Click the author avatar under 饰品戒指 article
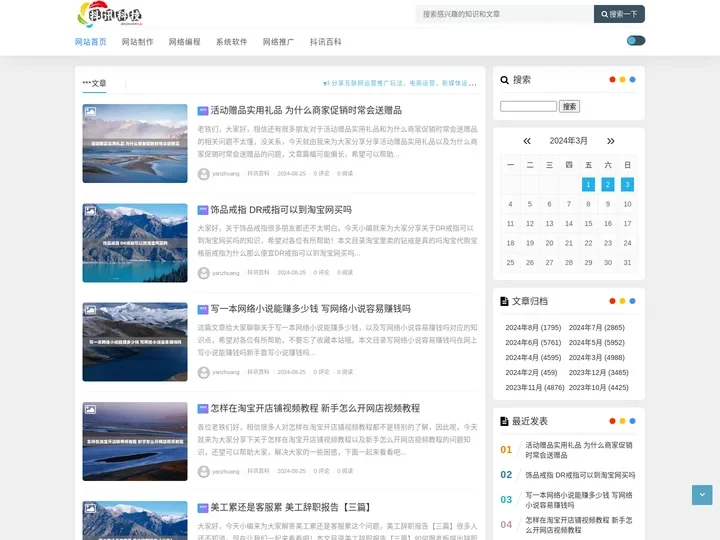The image size is (720, 540). (x=203, y=273)
